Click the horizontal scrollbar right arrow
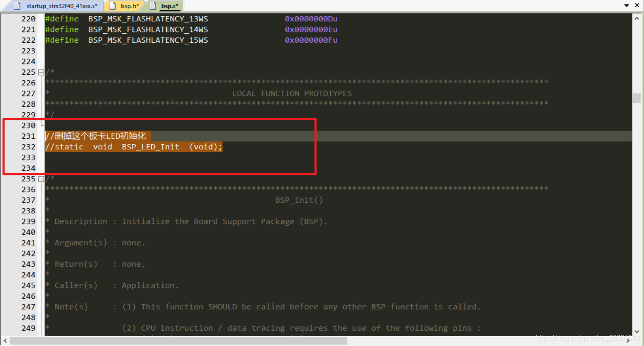 click(x=628, y=340)
